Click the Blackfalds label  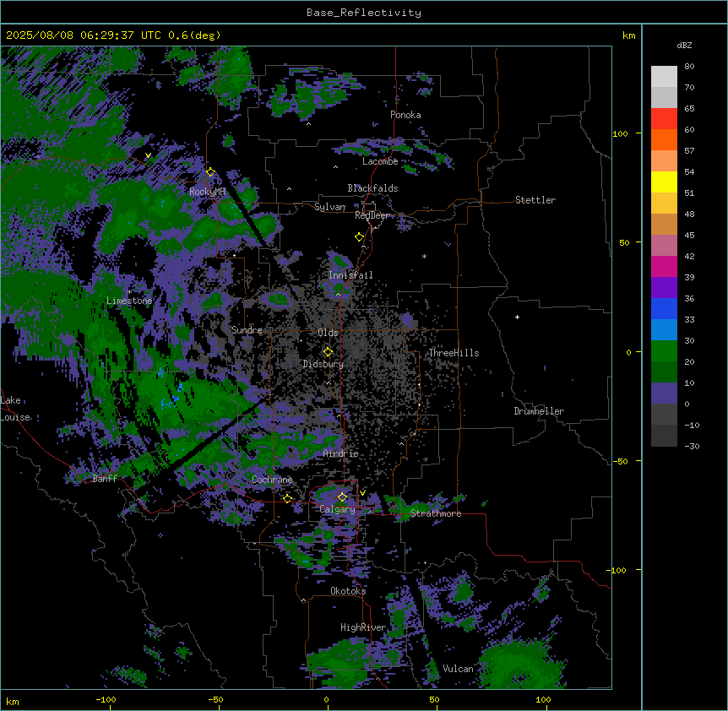tap(372, 188)
